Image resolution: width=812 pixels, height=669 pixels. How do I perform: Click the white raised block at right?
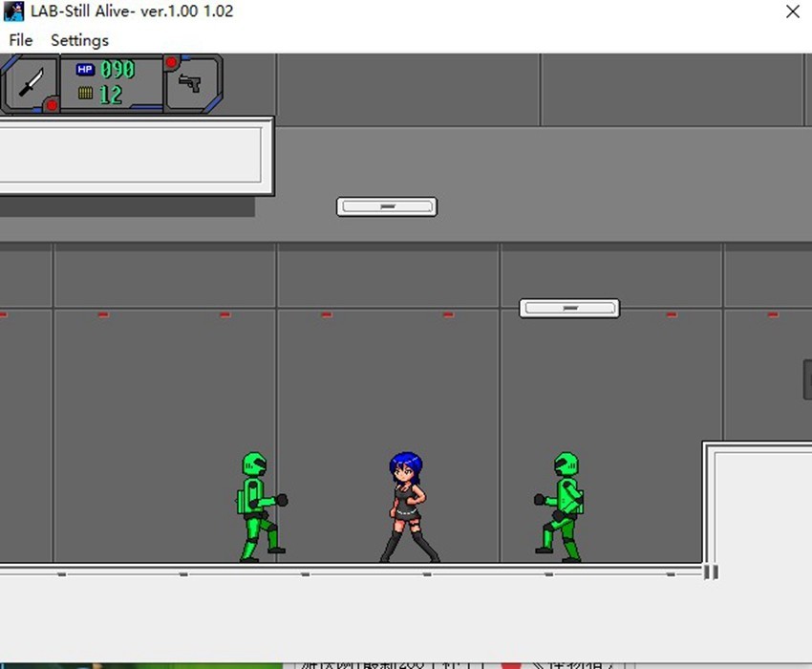click(759, 507)
